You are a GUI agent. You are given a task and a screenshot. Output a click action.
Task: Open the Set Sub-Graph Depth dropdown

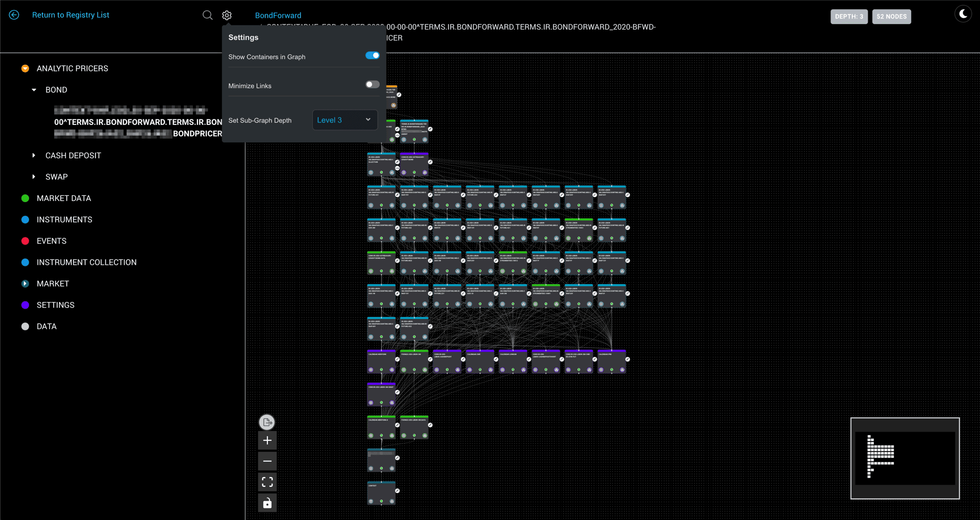pos(345,119)
